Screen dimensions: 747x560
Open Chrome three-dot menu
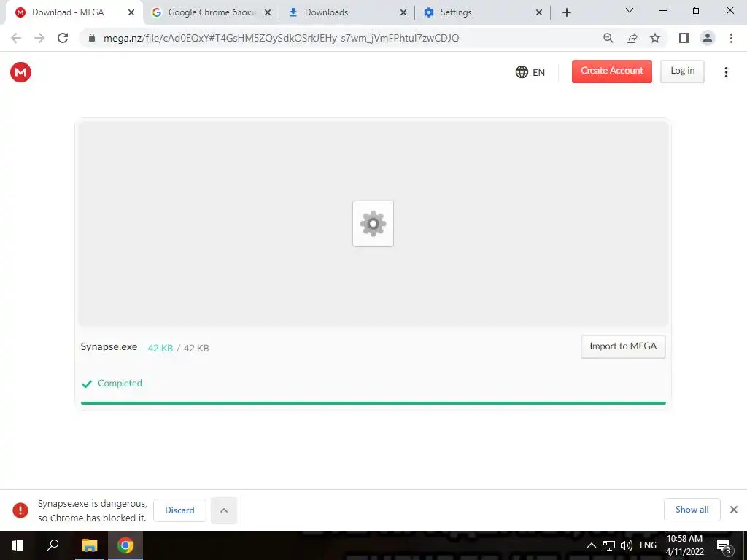(731, 38)
